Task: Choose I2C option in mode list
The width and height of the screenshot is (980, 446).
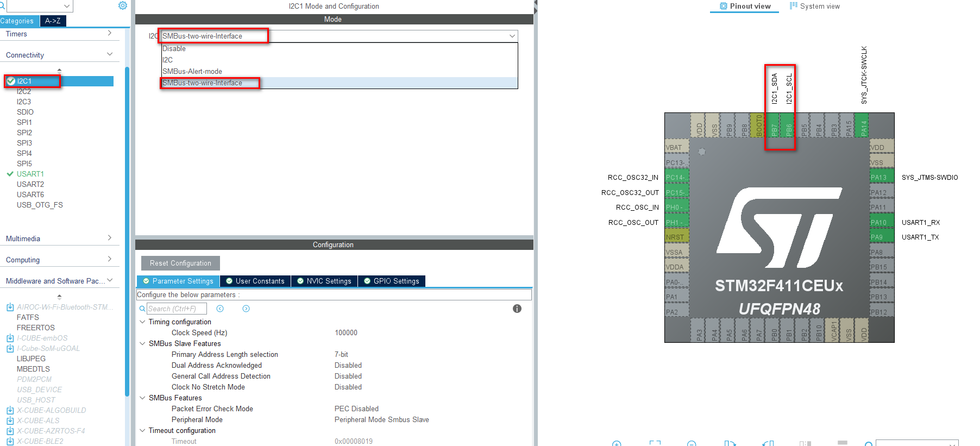Action: 339,60
